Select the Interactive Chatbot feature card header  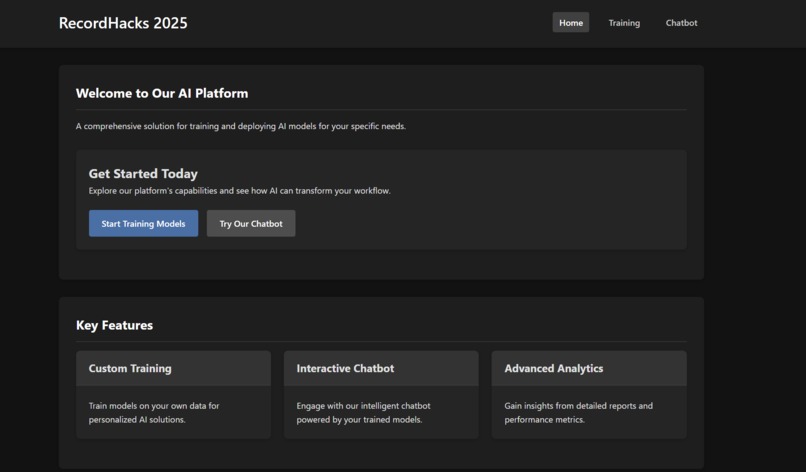click(381, 369)
